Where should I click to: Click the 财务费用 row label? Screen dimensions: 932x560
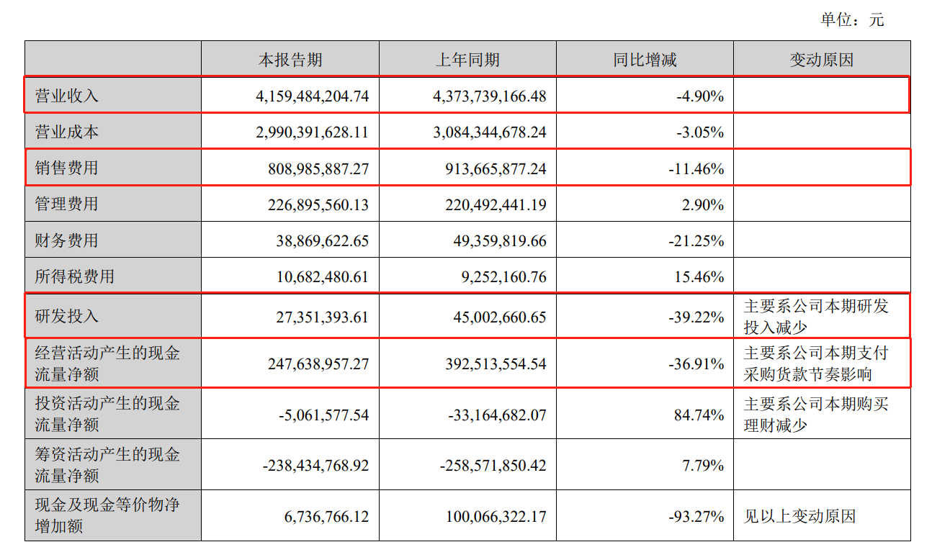pos(67,240)
